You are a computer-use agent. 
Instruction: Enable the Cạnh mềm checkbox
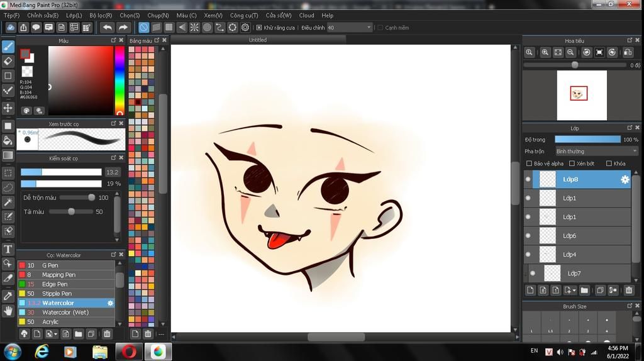(380, 28)
